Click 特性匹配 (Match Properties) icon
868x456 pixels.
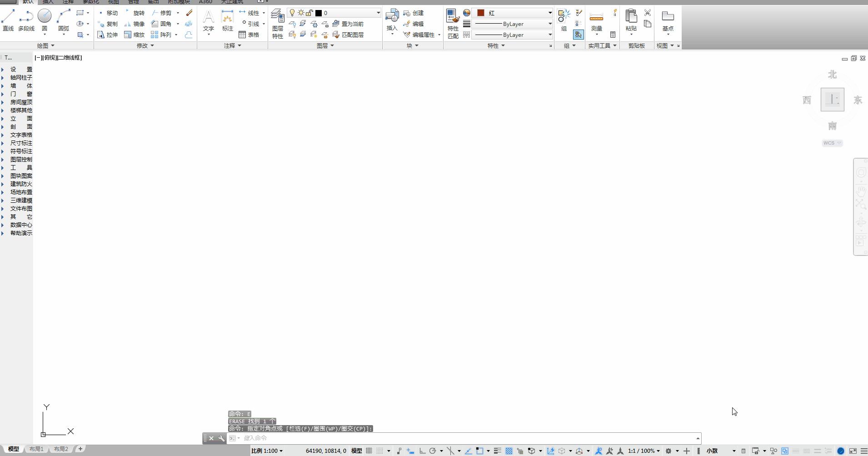point(453,24)
